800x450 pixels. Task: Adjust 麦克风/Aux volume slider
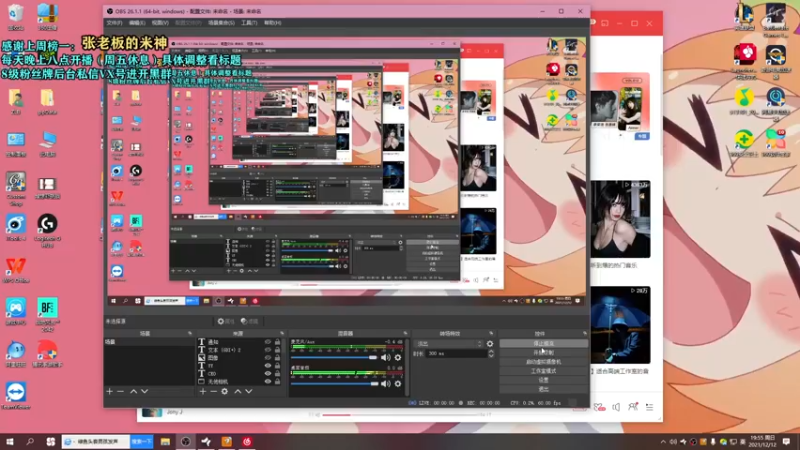click(334, 358)
